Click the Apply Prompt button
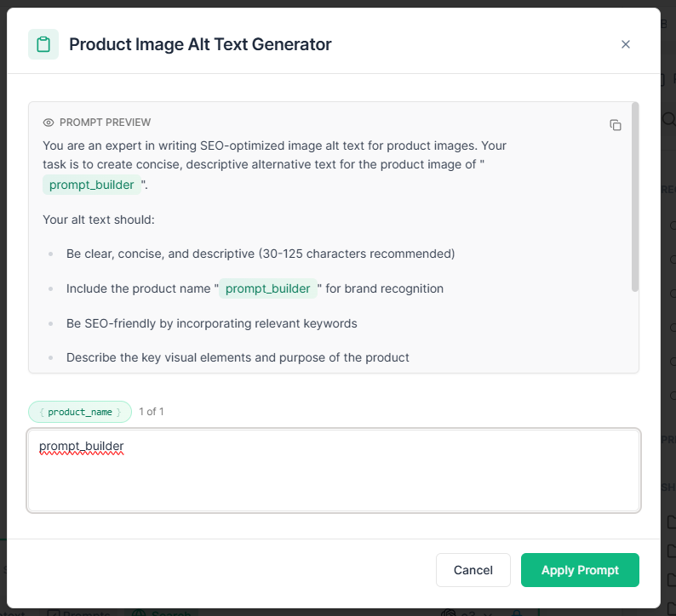Viewport: 676px width, 616px height. click(x=580, y=570)
